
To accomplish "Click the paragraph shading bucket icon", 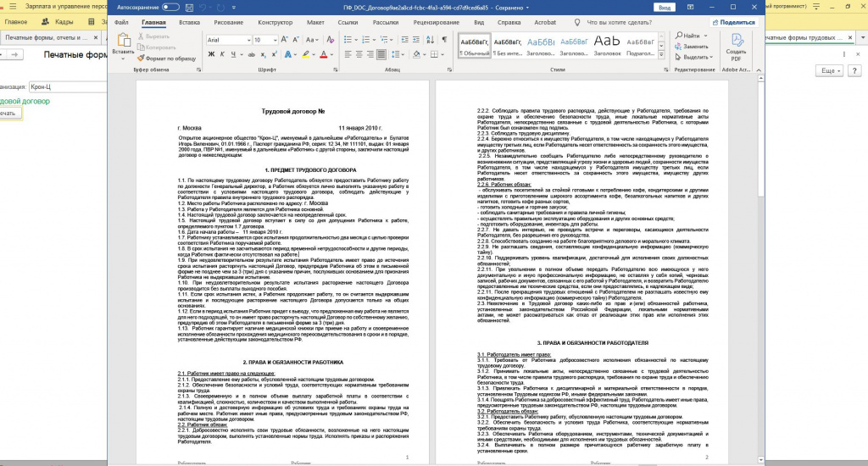I will click(x=416, y=54).
